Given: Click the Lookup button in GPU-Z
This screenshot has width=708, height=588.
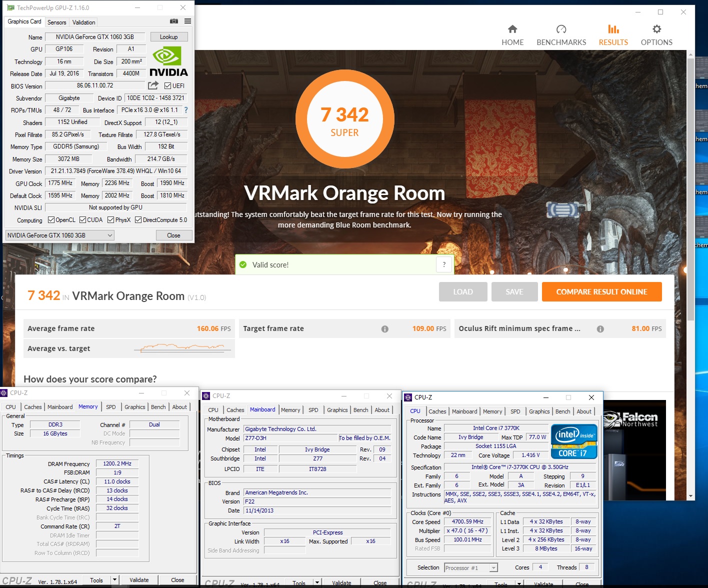Looking at the screenshot, I should [169, 37].
